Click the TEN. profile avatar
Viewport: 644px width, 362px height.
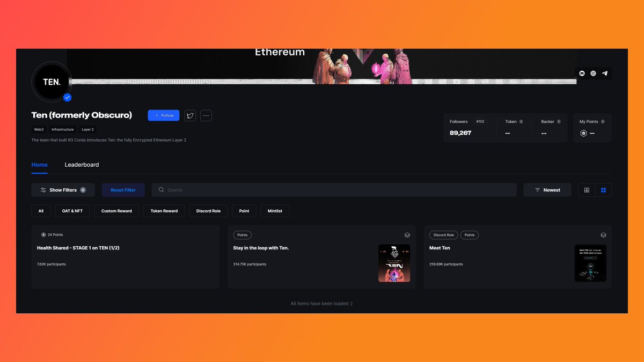point(52,82)
